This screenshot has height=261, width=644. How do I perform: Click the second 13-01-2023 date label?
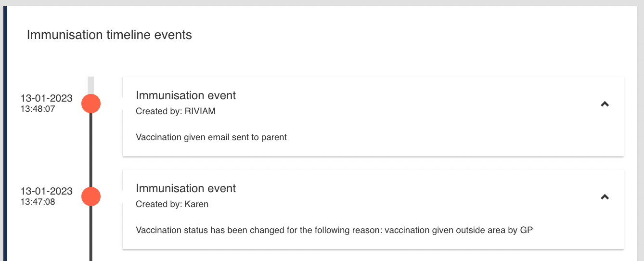[46, 191]
